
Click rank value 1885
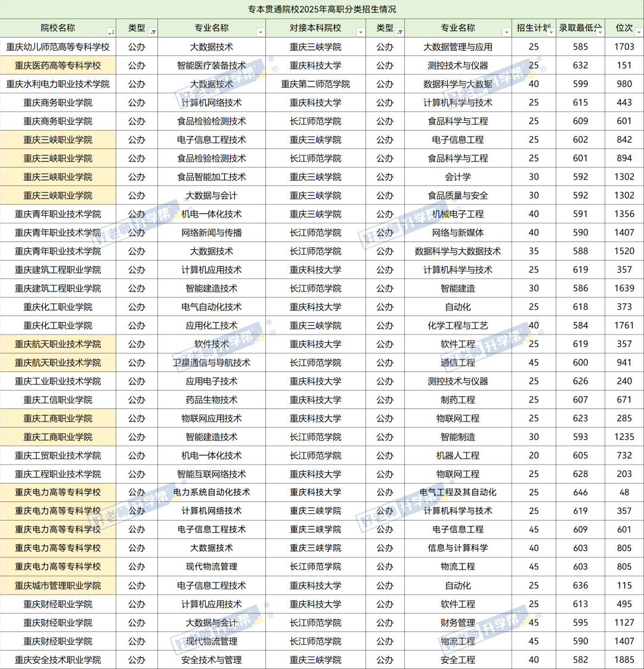624,659
